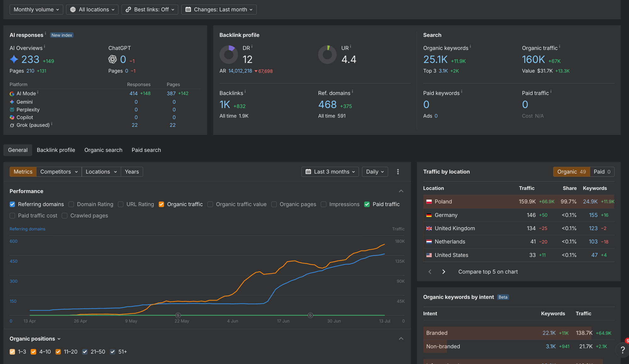Click the first Google update marker on chart
The height and width of the screenshot is (364, 629).
click(x=178, y=315)
